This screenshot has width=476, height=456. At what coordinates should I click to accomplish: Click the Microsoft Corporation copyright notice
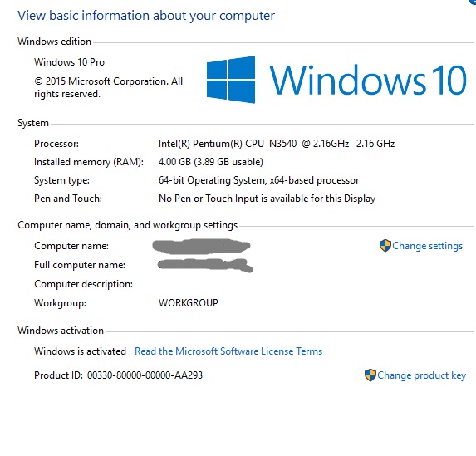click(x=108, y=88)
